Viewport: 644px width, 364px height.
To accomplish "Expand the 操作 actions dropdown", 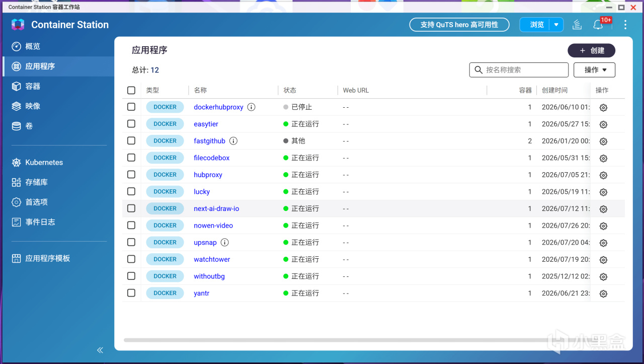I will [594, 70].
